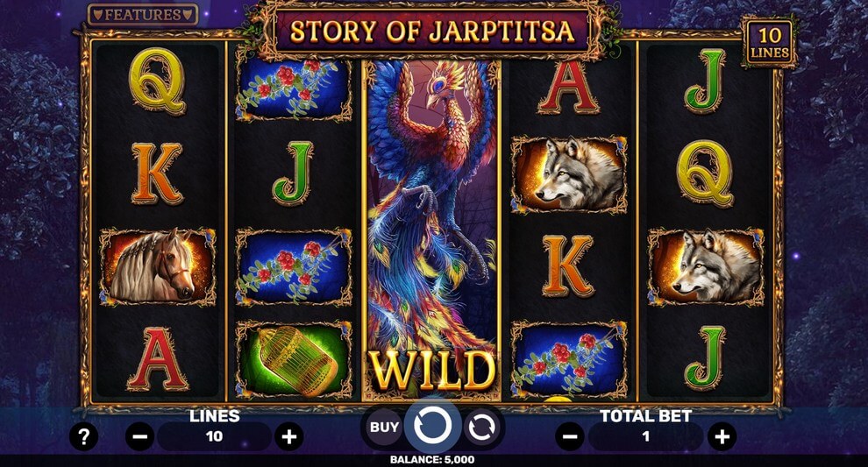The width and height of the screenshot is (868, 467).
Task: Select the lines value field showing 10
Action: tap(214, 436)
